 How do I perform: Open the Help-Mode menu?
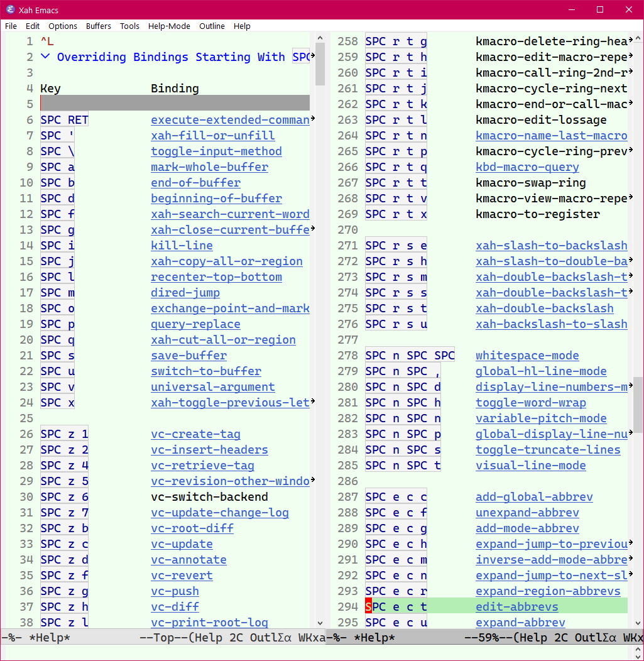coord(169,26)
